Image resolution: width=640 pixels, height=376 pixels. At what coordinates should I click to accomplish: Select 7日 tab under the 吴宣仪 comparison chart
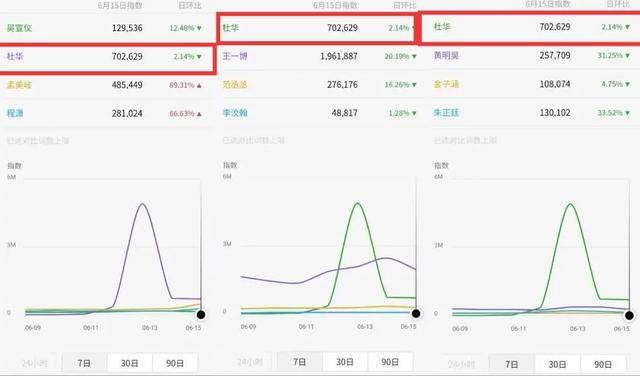click(84, 363)
